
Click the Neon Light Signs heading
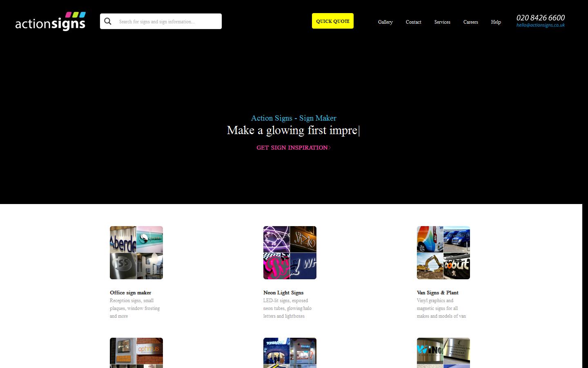pos(283,293)
